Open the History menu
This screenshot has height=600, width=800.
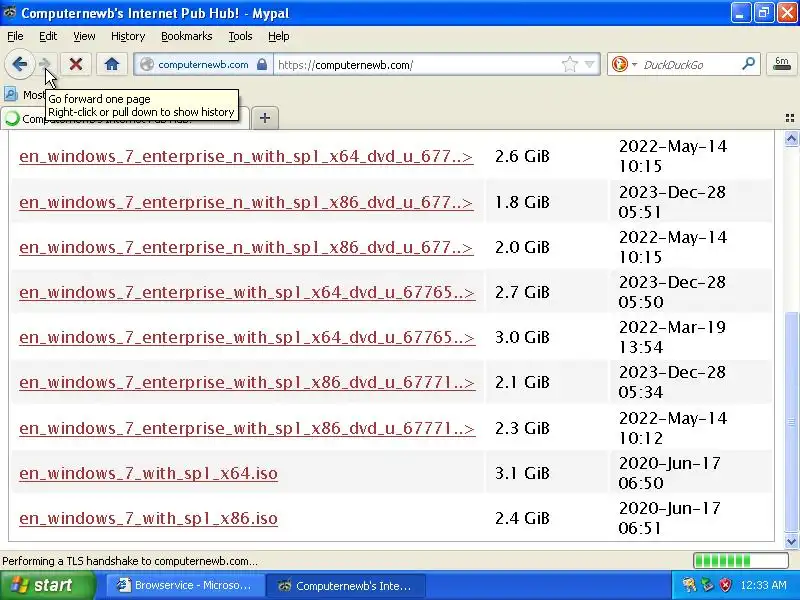[x=128, y=36]
